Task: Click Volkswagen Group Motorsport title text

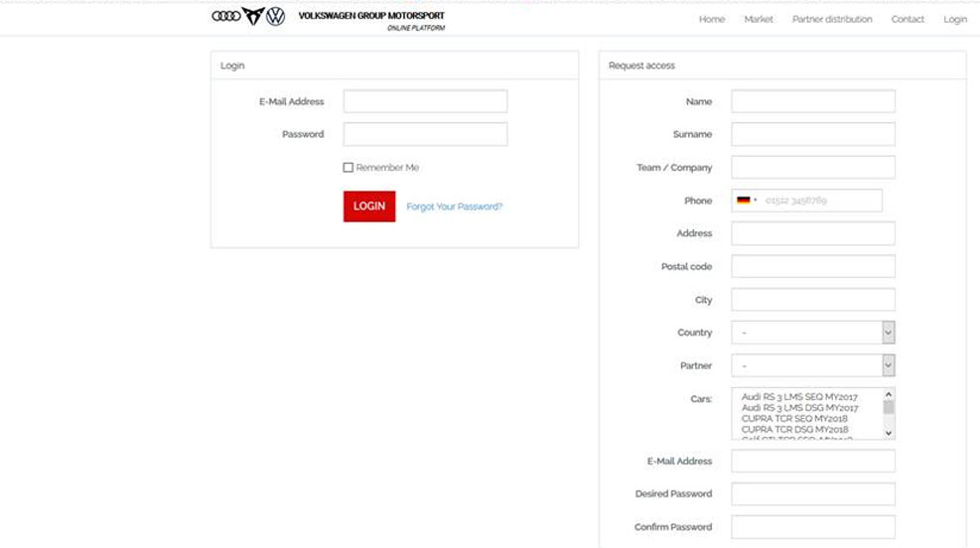Action: (371, 16)
